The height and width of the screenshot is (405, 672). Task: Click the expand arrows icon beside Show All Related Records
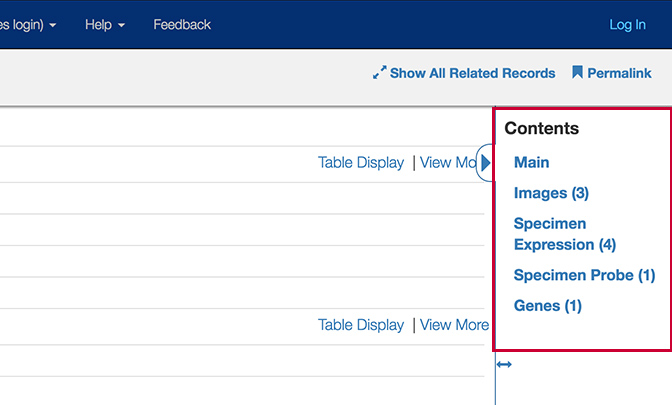379,72
